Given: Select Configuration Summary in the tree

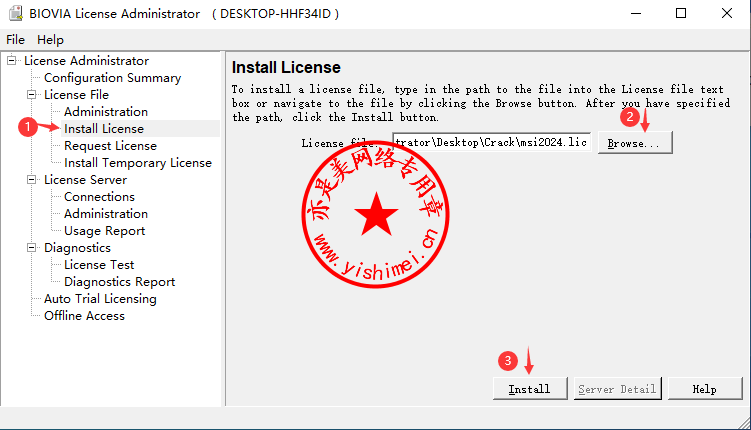Looking at the screenshot, I should 112,78.
